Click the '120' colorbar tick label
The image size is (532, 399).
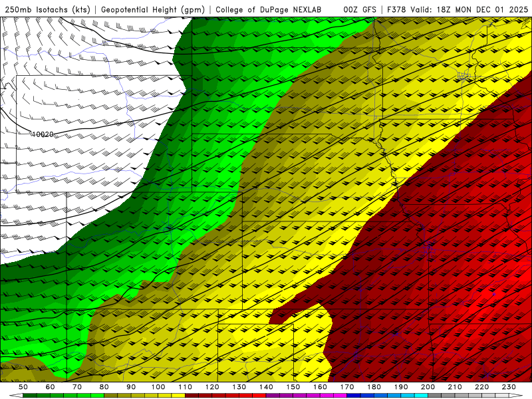coord(212,387)
